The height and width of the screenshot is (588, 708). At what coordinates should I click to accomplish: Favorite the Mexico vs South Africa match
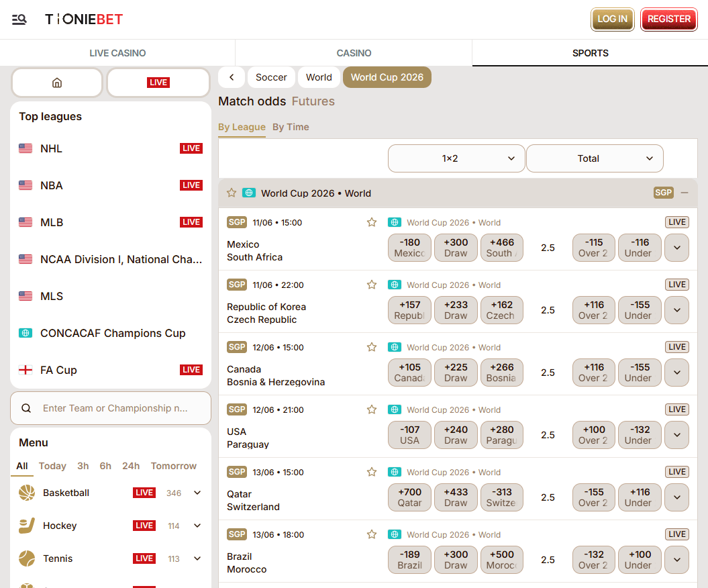point(372,222)
